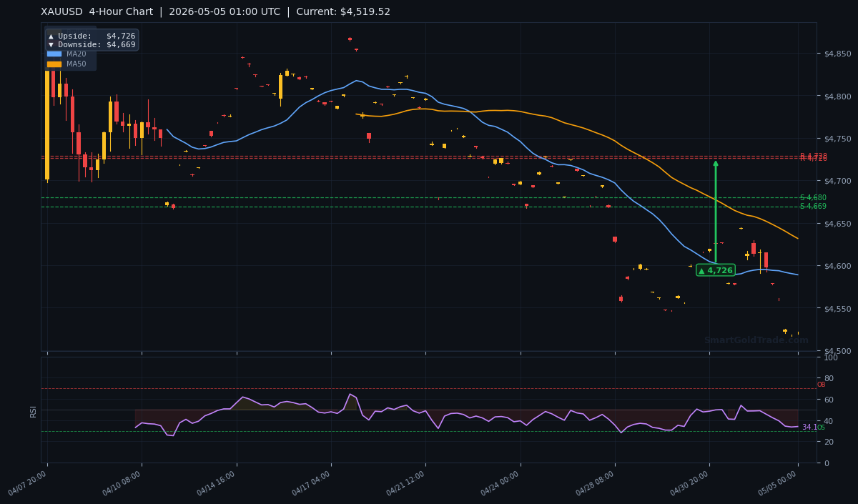Screen dimensions: 858x504
Task: Click the OB overbought label
Action: (x=821, y=385)
